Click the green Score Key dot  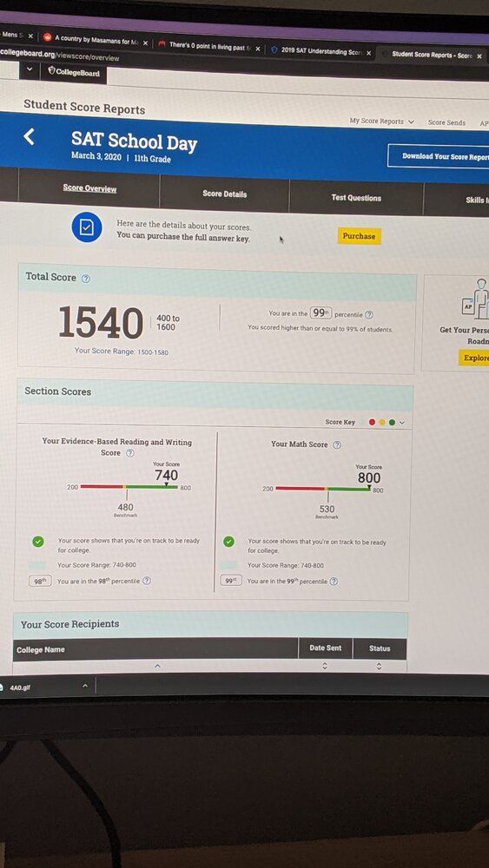(x=392, y=423)
